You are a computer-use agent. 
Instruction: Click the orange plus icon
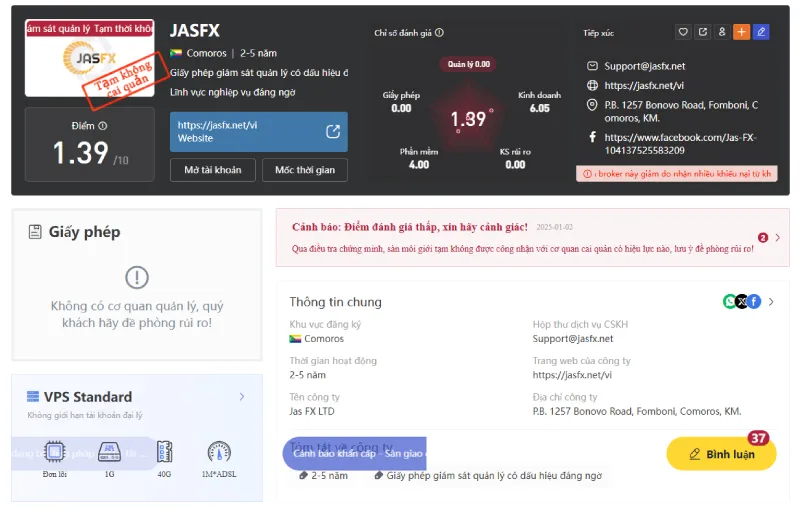click(741, 32)
